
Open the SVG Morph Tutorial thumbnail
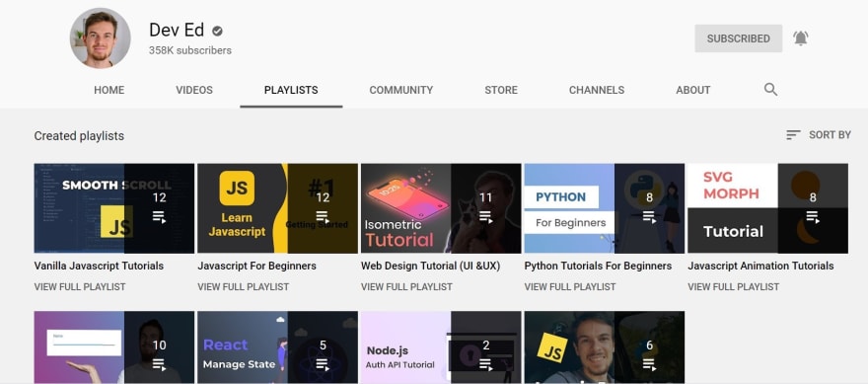767,208
